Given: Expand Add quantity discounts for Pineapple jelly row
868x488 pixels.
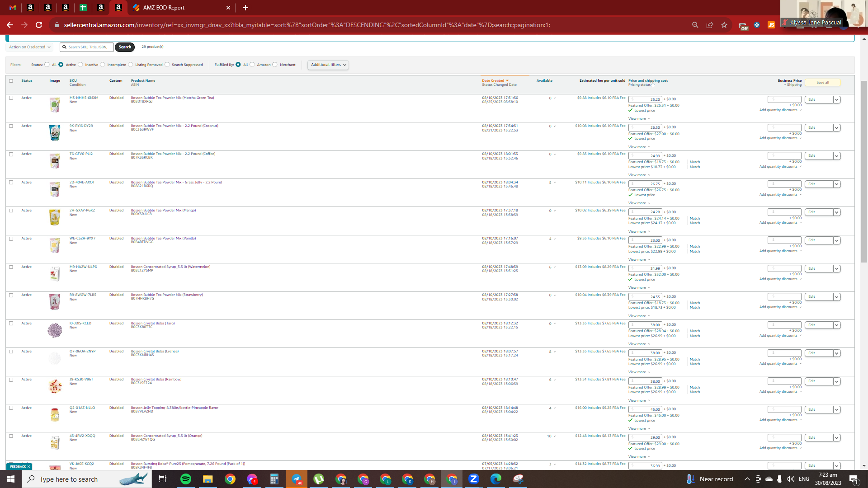Looking at the screenshot, I should pyautogui.click(x=780, y=420).
